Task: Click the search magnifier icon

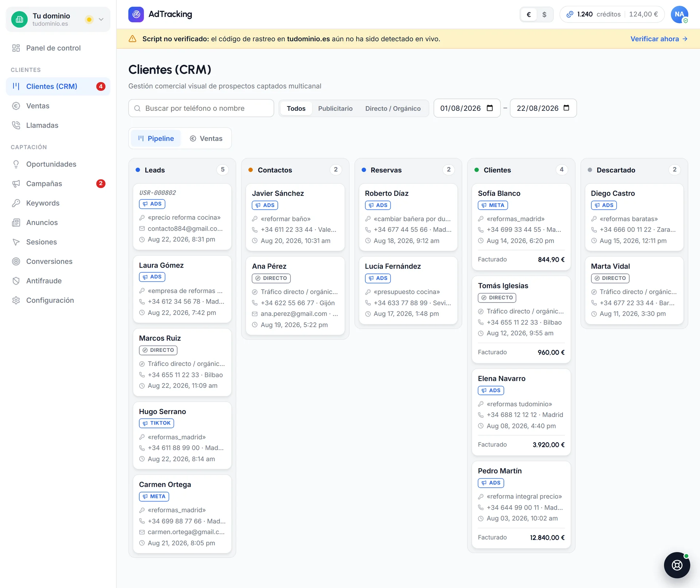Action: pyautogui.click(x=137, y=108)
